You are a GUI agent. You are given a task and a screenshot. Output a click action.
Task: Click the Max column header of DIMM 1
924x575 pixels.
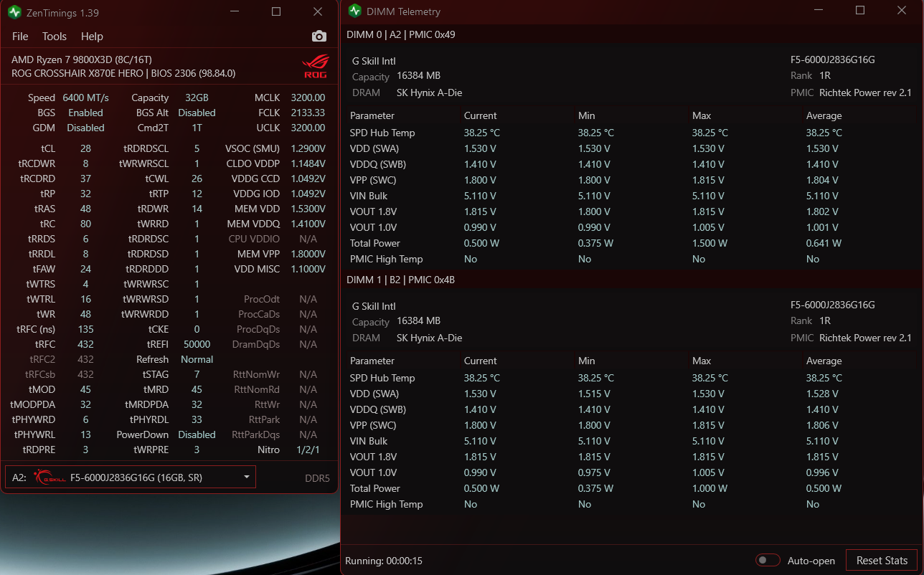pos(701,361)
